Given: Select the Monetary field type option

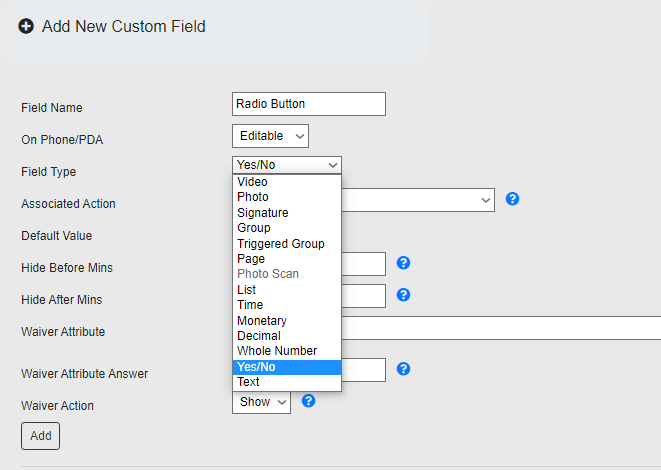Looking at the screenshot, I should click(x=261, y=321).
